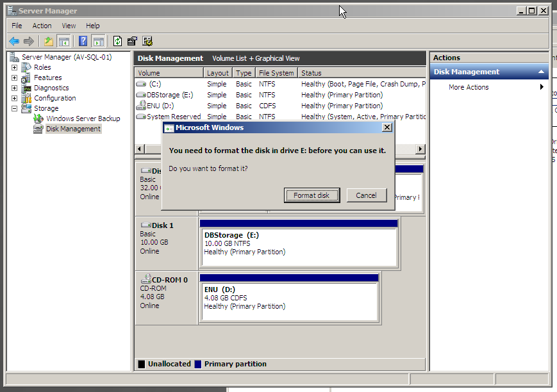The width and height of the screenshot is (557, 392).
Task: Close the Microsoft Windows dialog
Action: (387, 127)
